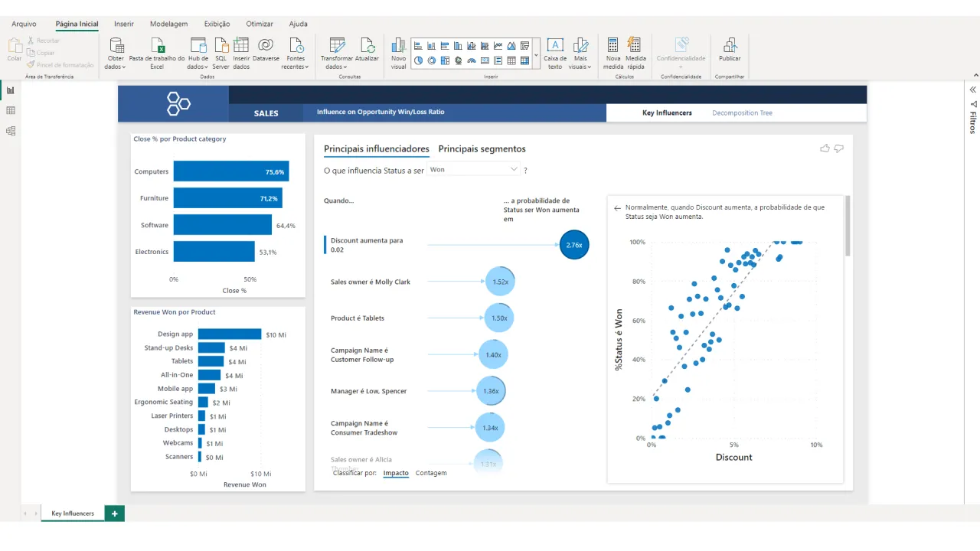
Task: Switch to Table view in left sidebar
Action: click(x=11, y=111)
